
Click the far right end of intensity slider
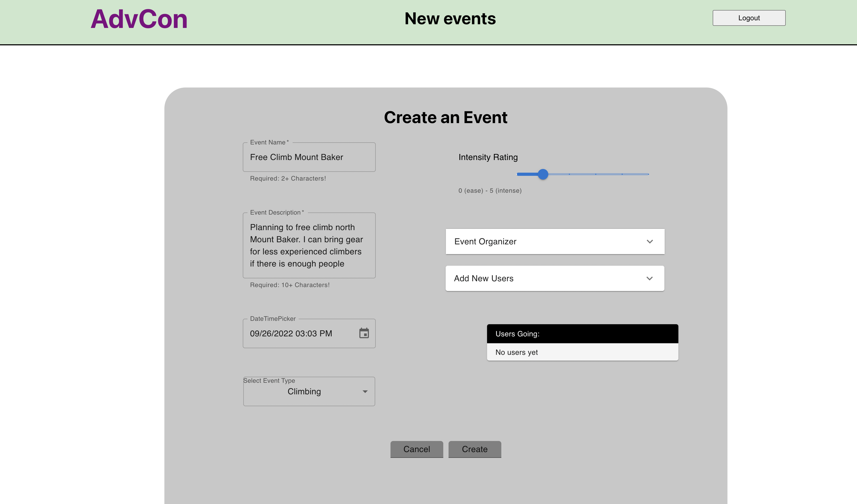[x=648, y=174]
